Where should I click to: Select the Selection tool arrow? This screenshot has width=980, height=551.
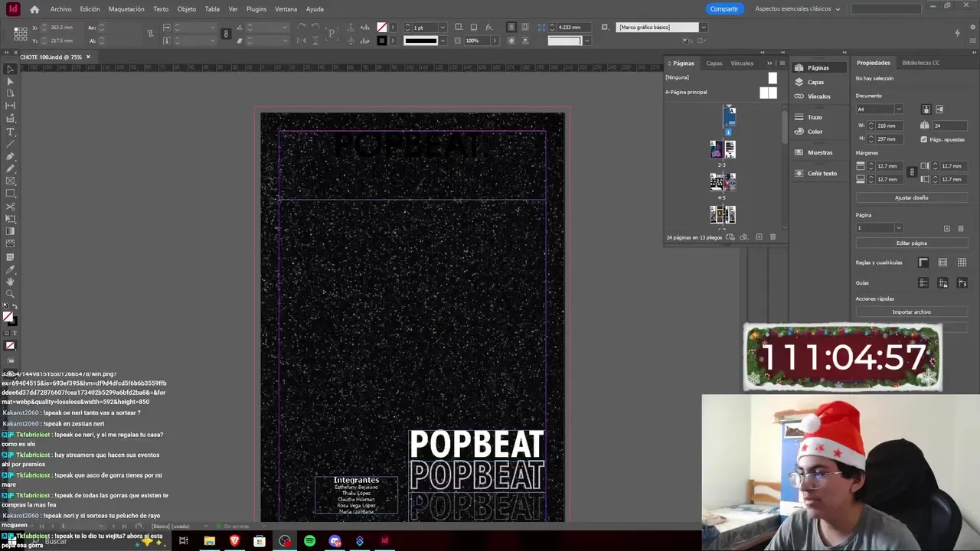pos(10,70)
